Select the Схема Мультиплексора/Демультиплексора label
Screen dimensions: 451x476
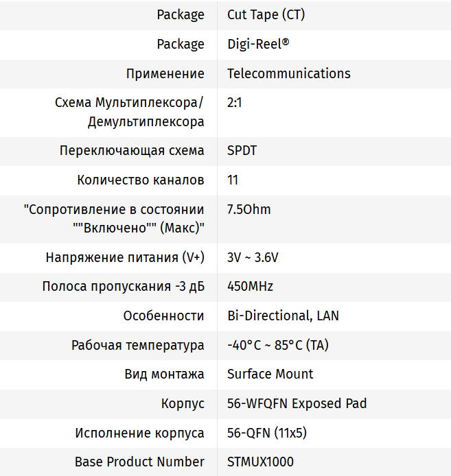pos(130,112)
